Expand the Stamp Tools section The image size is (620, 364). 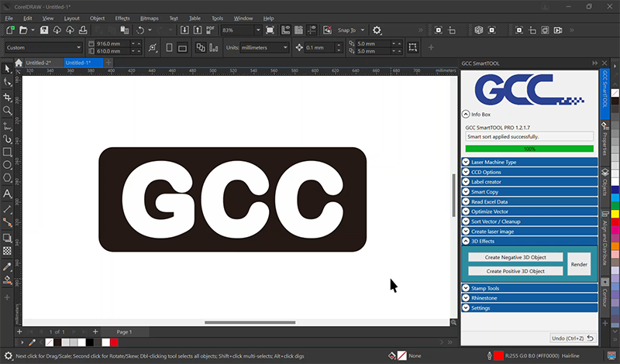[467, 288]
